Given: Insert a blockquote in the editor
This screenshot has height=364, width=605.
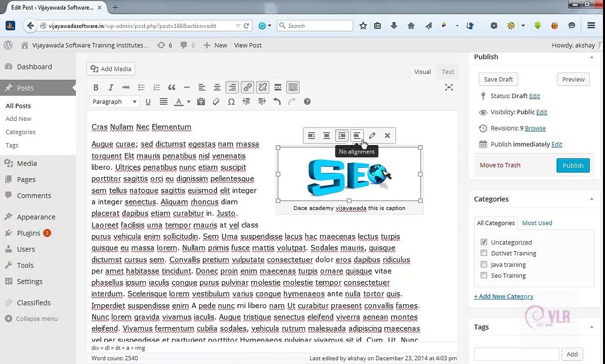Looking at the screenshot, I should [171, 87].
